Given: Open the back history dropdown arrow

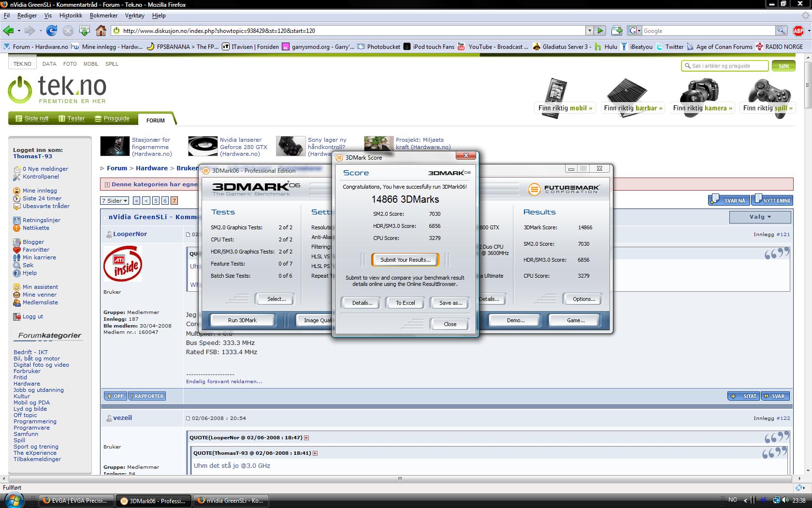Looking at the screenshot, I should [x=19, y=30].
